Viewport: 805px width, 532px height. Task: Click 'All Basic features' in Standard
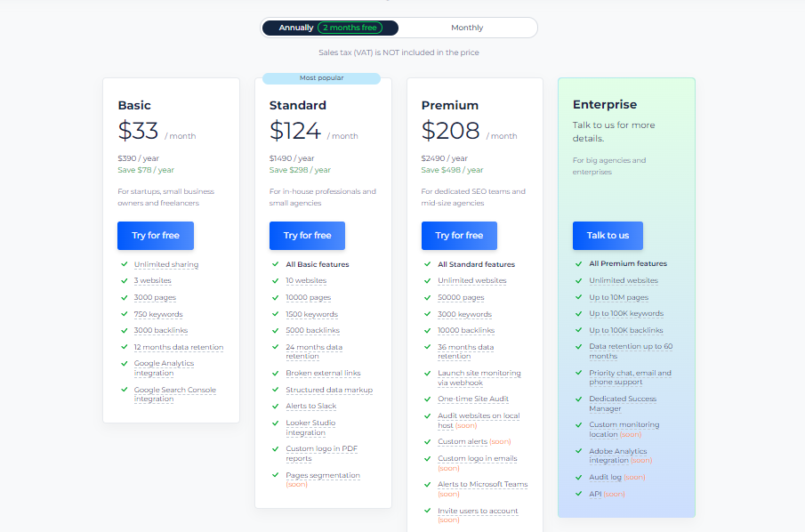318,264
